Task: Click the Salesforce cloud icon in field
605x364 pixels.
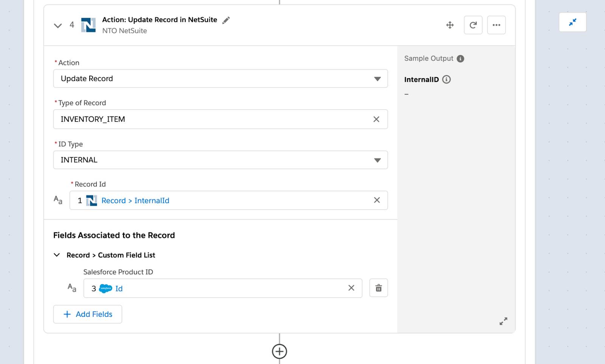Action: click(105, 288)
